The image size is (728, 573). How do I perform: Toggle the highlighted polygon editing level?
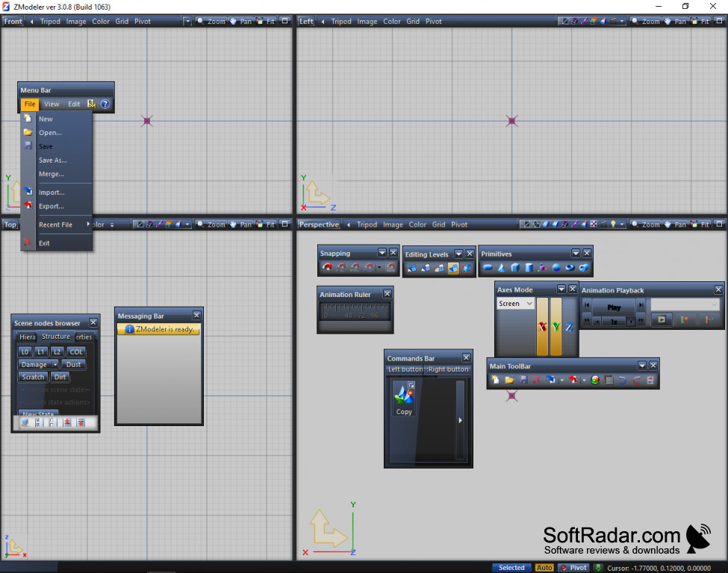click(453, 268)
